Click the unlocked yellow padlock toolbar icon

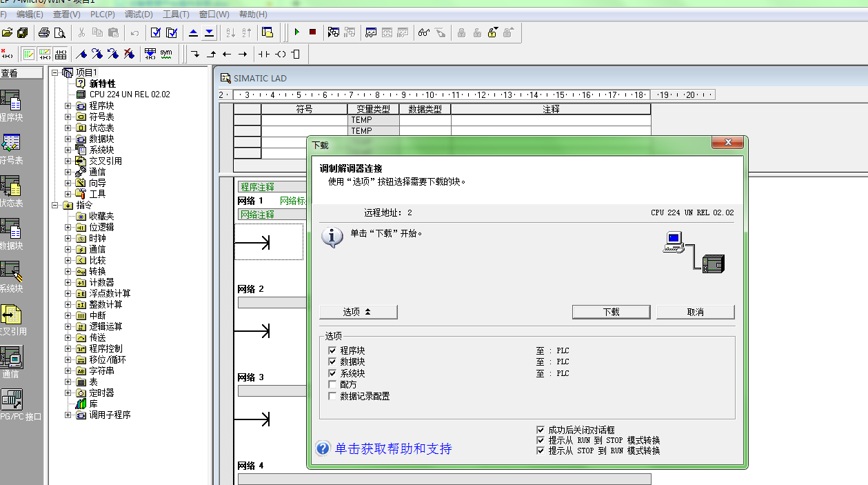[x=493, y=32]
